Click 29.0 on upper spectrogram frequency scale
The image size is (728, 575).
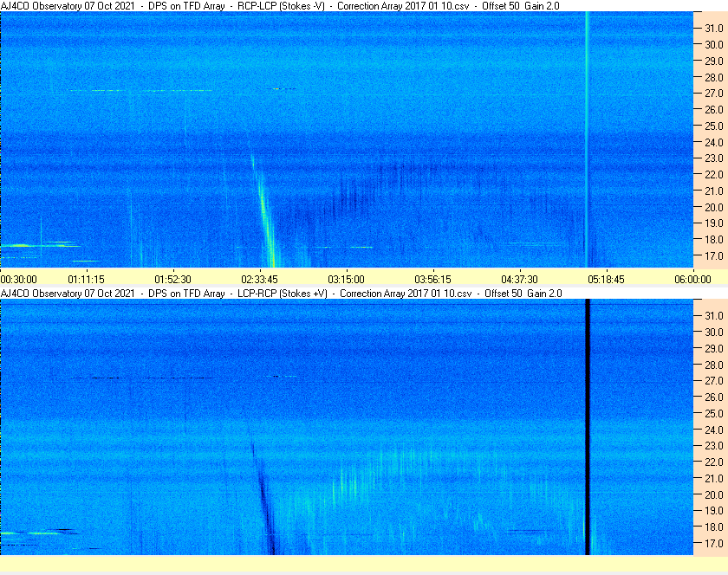point(714,61)
